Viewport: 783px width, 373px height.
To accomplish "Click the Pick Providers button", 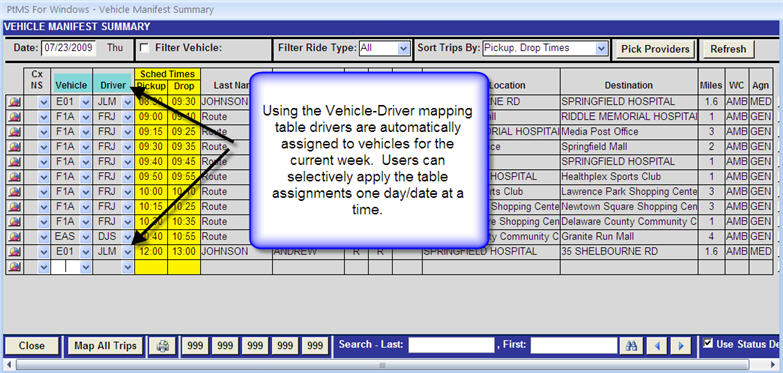I will (x=655, y=49).
